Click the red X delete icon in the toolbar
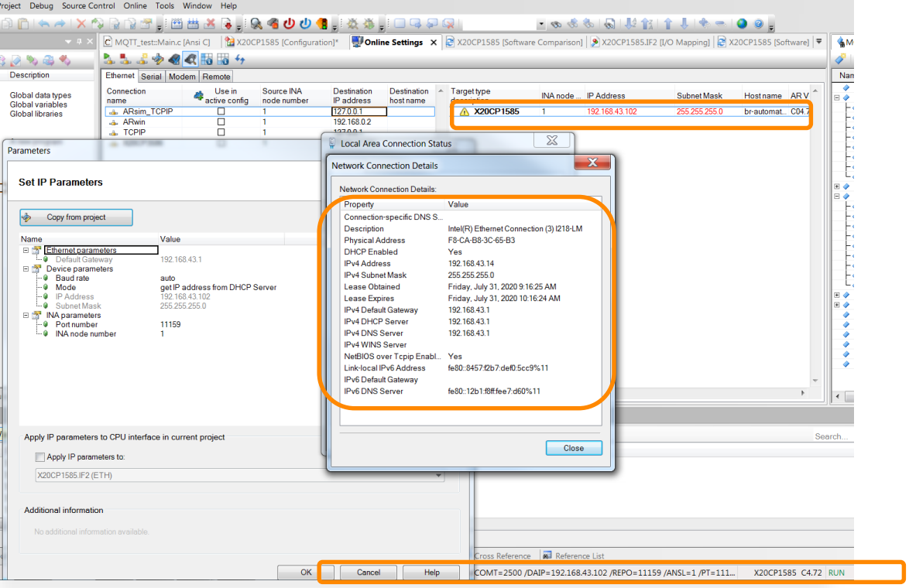This screenshot has width=909, height=588. 81,24
